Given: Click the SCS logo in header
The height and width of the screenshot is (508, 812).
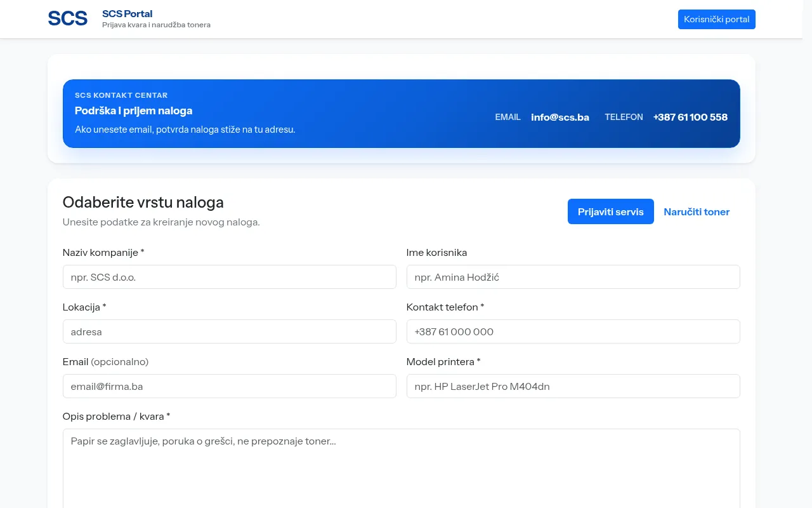Looking at the screenshot, I should [68, 19].
